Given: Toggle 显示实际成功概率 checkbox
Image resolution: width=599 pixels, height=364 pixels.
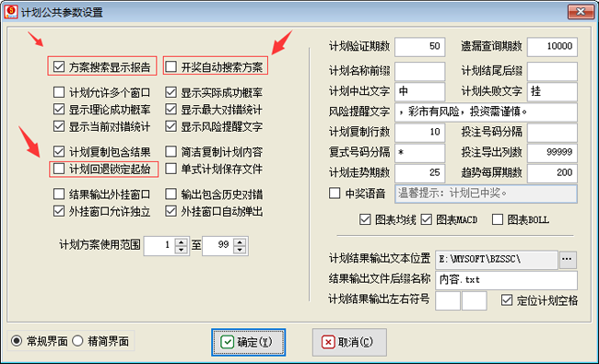Looking at the screenshot, I should pos(170,92).
